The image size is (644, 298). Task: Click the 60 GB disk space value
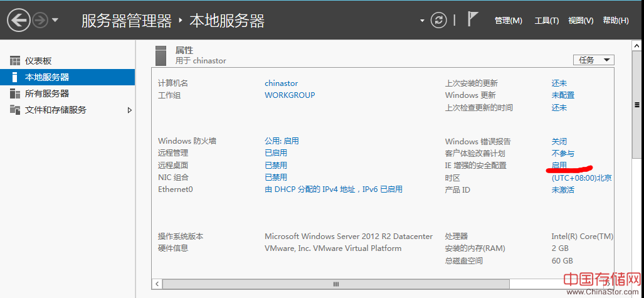562,260
